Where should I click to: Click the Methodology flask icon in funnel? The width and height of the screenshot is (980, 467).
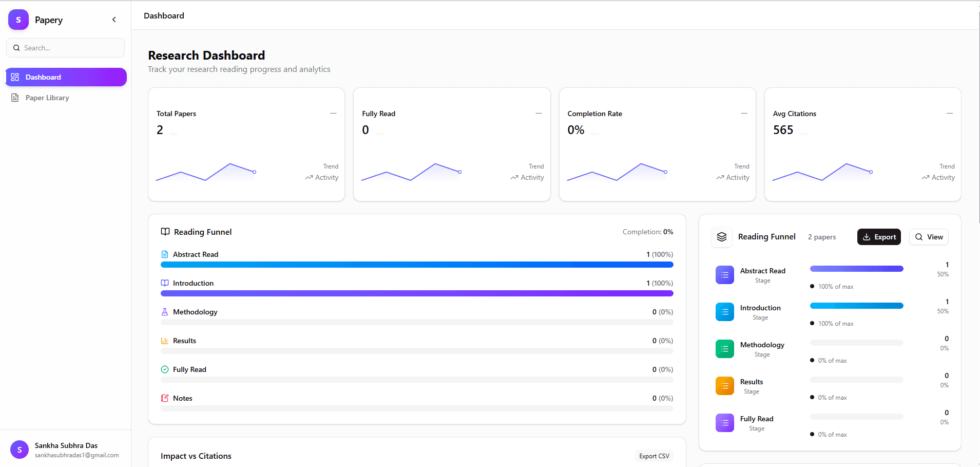[165, 312]
